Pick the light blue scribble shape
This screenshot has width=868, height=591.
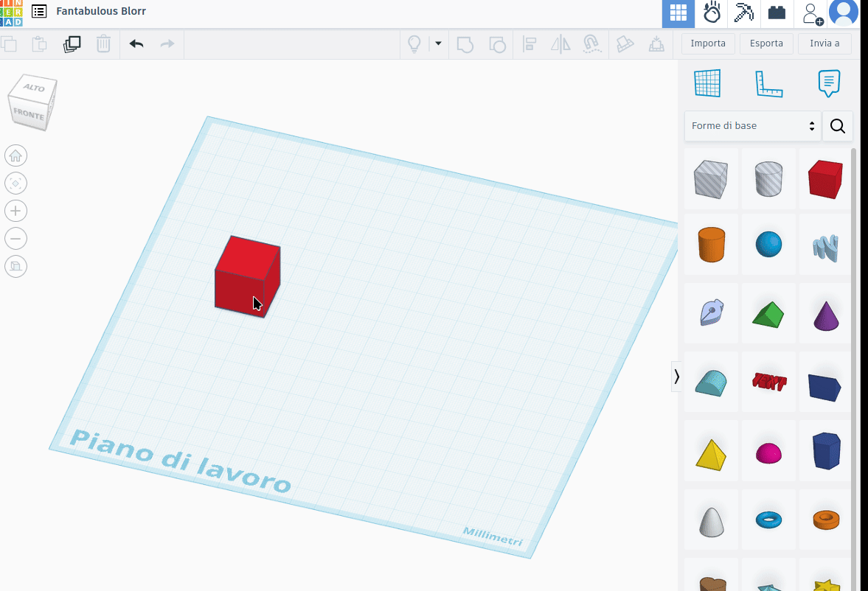pos(825,248)
